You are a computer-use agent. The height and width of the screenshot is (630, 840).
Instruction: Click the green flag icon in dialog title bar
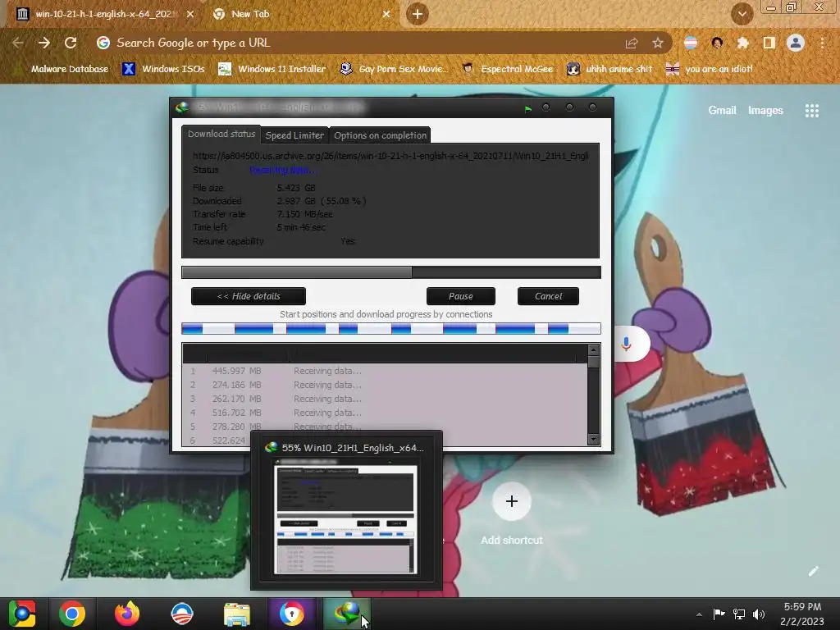click(528, 109)
